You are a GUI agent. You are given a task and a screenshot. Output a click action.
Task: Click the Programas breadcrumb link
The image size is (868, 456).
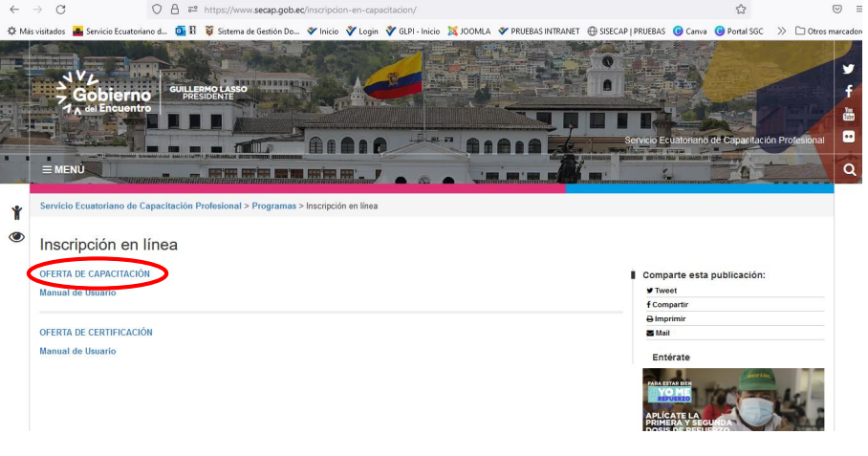click(273, 206)
